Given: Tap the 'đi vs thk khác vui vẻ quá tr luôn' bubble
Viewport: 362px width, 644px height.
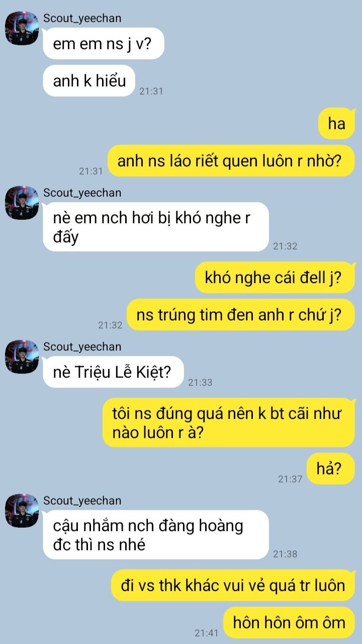Looking at the screenshot, I should (233, 585).
